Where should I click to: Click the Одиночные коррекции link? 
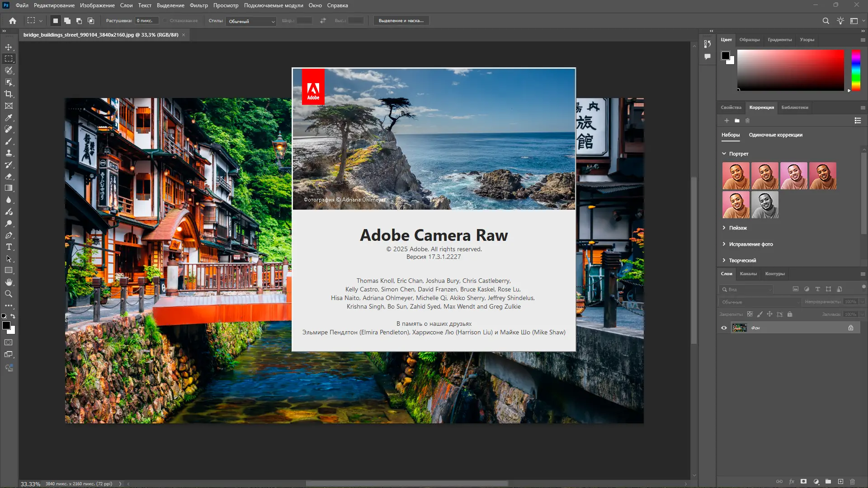[776, 135]
